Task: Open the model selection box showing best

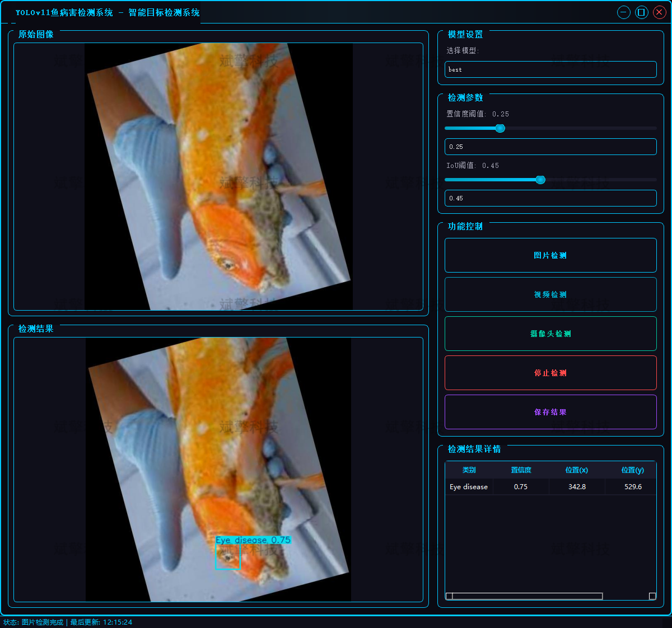Action: [x=550, y=69]
